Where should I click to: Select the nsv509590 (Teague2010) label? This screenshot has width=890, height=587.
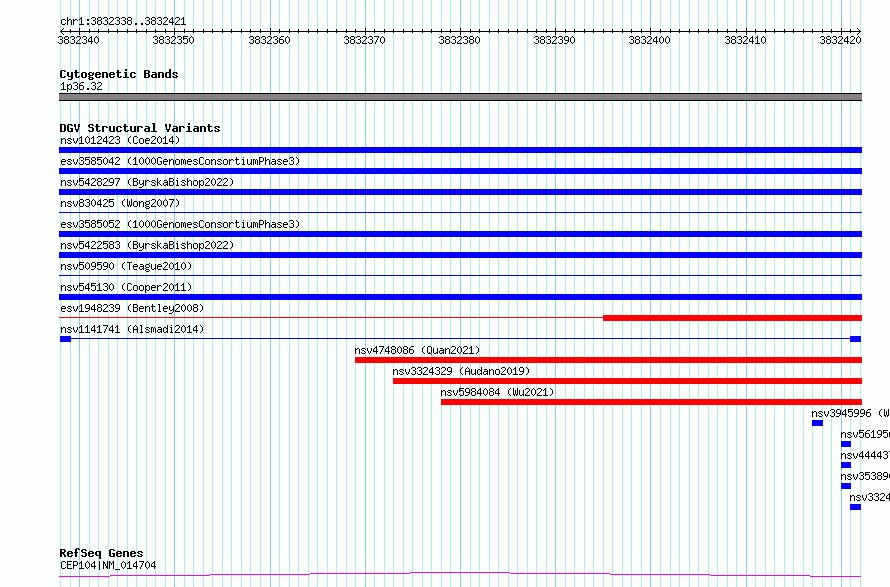pos(126,266)
